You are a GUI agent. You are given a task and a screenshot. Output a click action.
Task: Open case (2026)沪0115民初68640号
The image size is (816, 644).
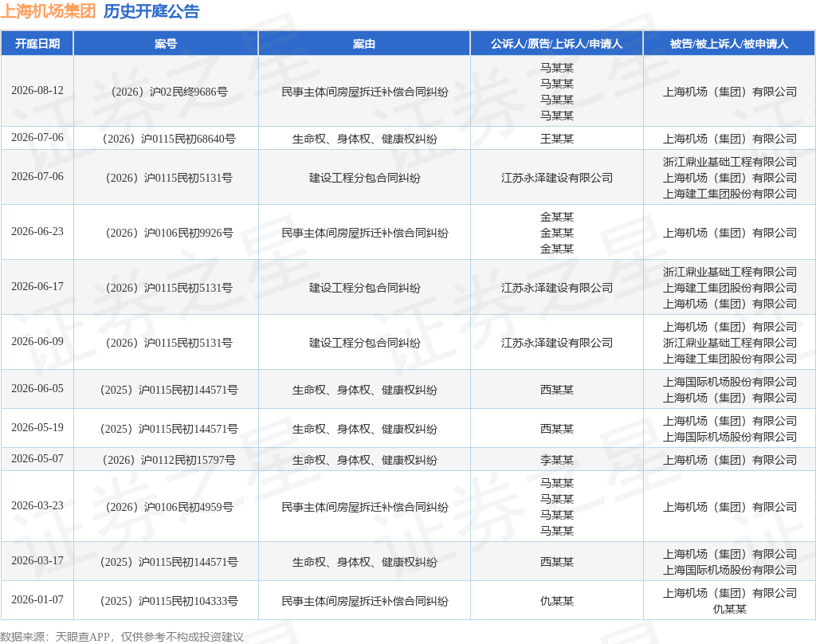coord(169,139)
